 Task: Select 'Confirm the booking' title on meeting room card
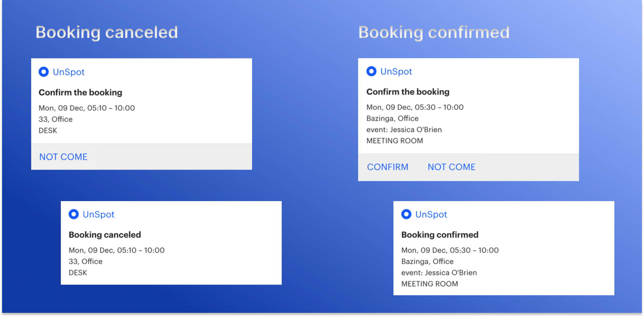pos(408,92)
